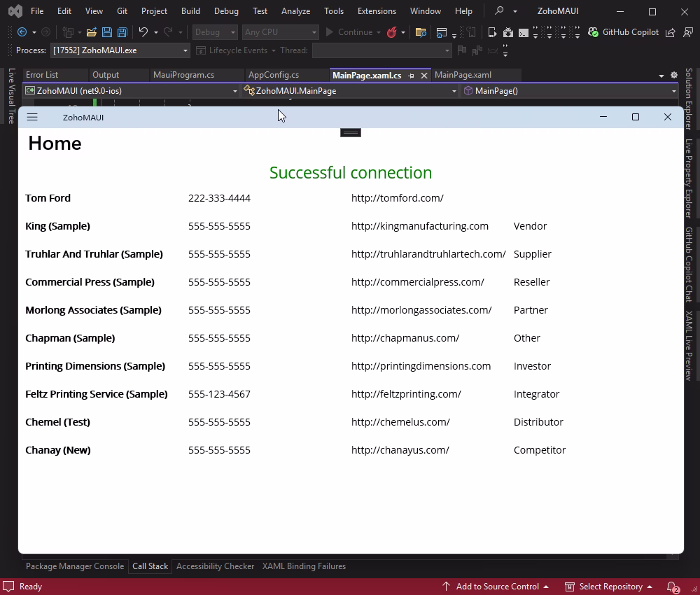This screenshot has width=700, height=595.
Task: Open the Output tab
Action: 106,75
